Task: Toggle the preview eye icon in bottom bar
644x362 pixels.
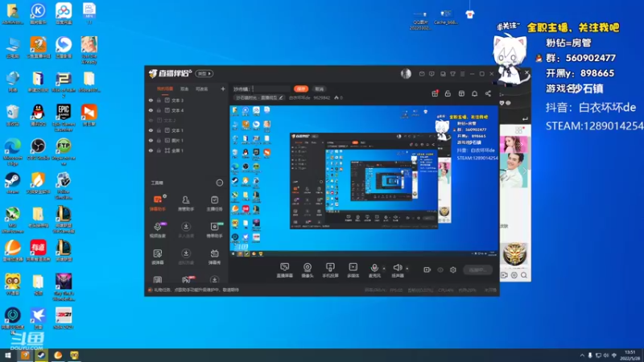Action: [440, 270]
